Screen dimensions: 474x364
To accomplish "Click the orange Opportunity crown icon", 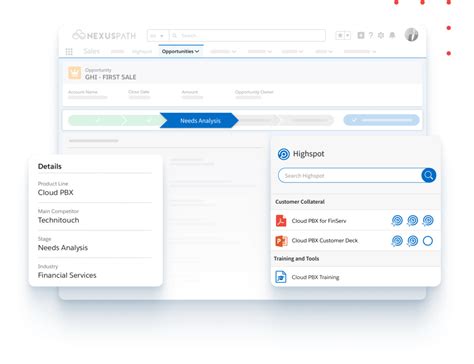I will [74, 73].
